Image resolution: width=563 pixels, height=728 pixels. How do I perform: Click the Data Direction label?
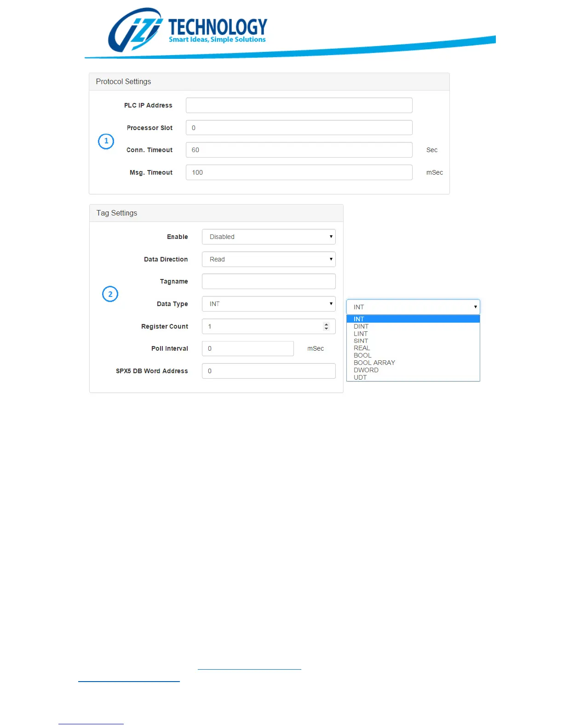pos(166,259)
